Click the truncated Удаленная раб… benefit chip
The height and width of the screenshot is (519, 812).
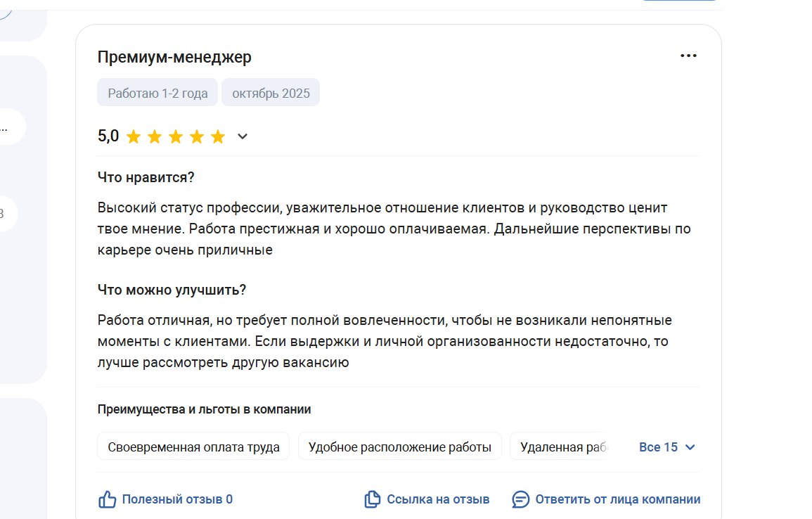(558, 447)
